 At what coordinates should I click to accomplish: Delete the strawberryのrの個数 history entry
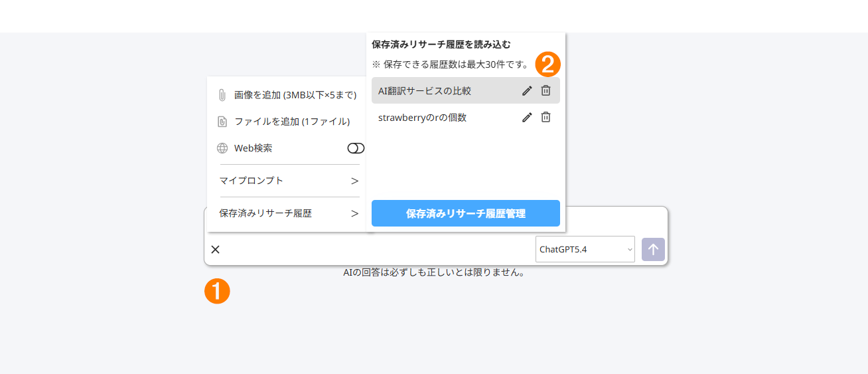coord(545,117)
